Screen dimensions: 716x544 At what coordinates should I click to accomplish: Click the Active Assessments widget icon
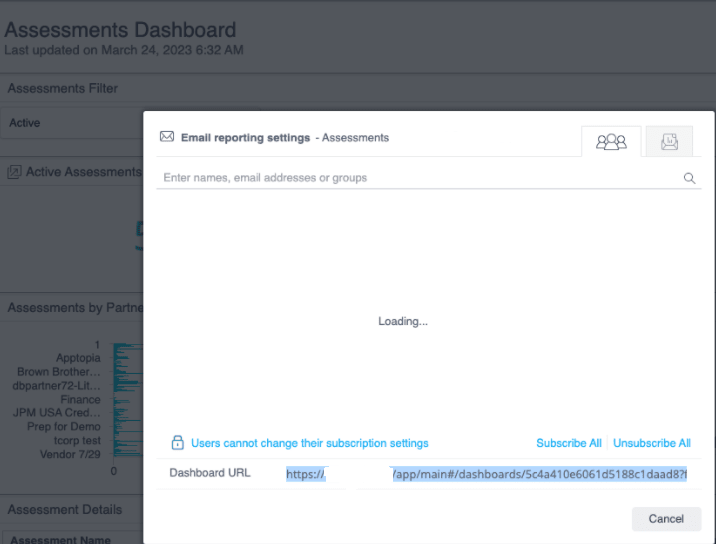coord(14,172)
